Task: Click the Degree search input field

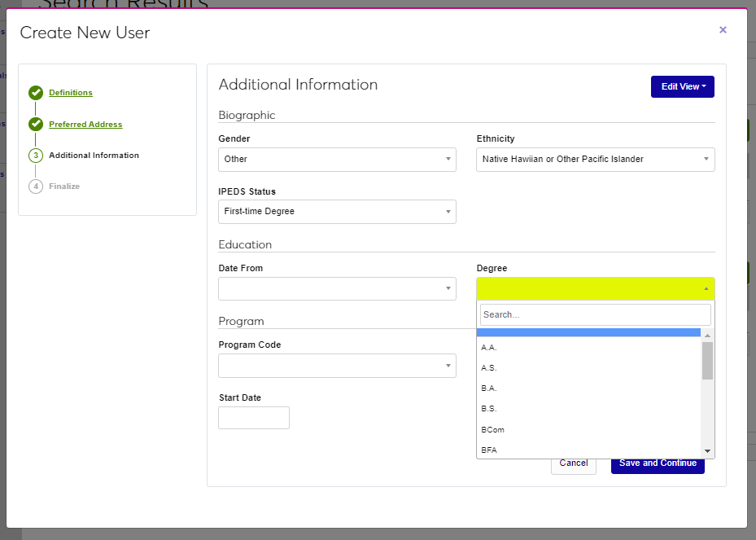Action: tap(595, 314)
